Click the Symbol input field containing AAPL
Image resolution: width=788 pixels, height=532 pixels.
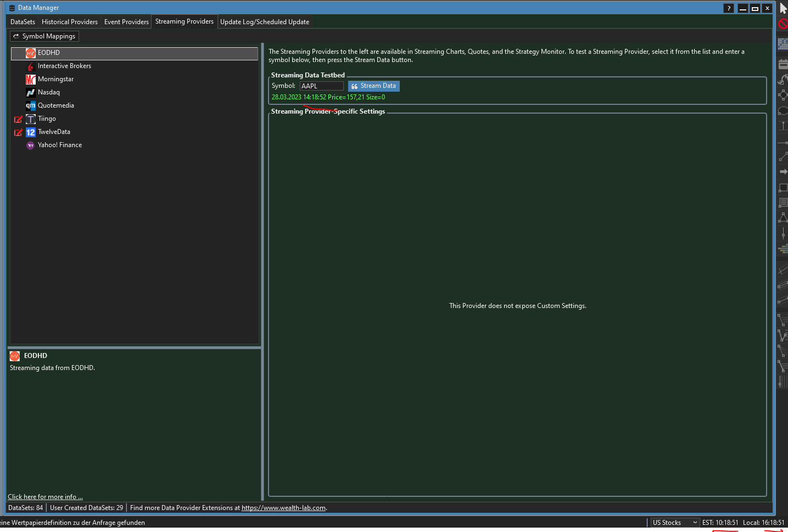(322, 86)
